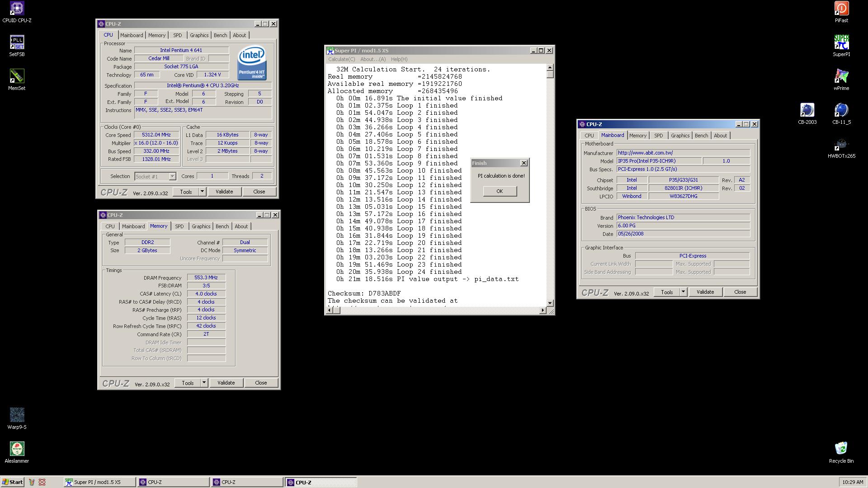Click OK in the Finish dialog
Viewport: 868px width, 488px height.
[500, 191]
